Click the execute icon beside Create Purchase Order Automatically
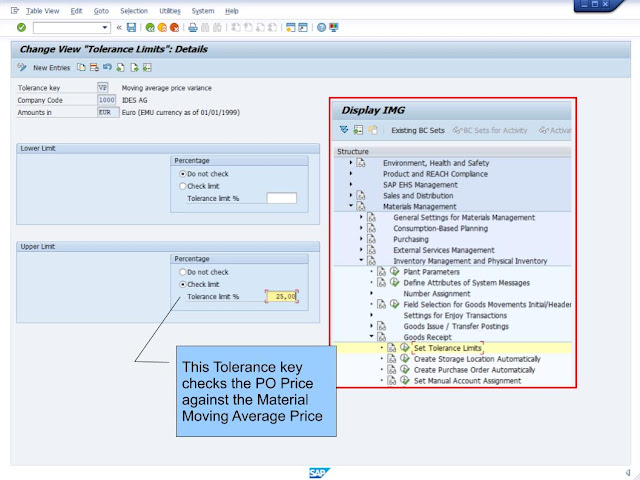Image resolution: width=640 pixels, height=480 pixels. pos(404,369)
